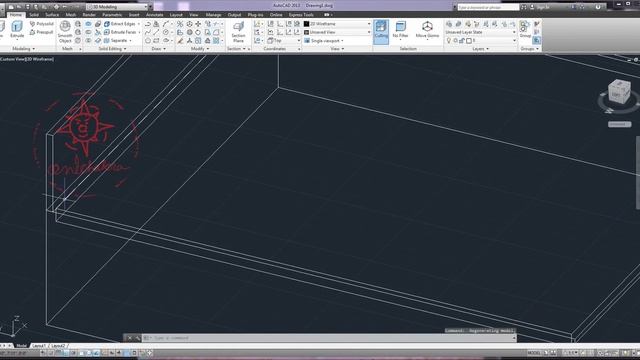Click the ViewCube in viewport
Viewport: 640px width, 360px height.
pos(619,92)
